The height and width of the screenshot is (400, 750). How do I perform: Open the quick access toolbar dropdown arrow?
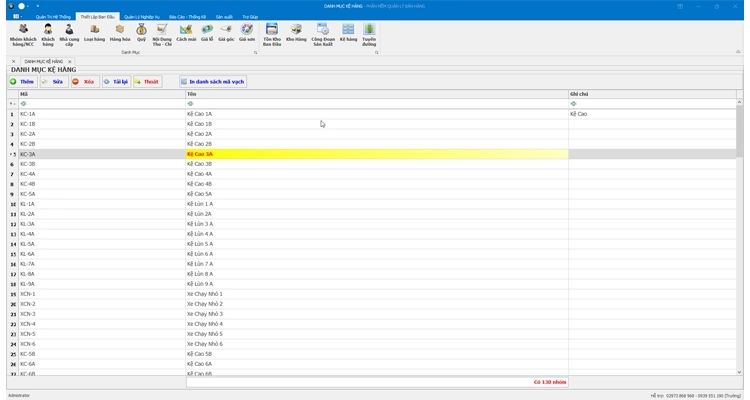(x=38, y=6)
